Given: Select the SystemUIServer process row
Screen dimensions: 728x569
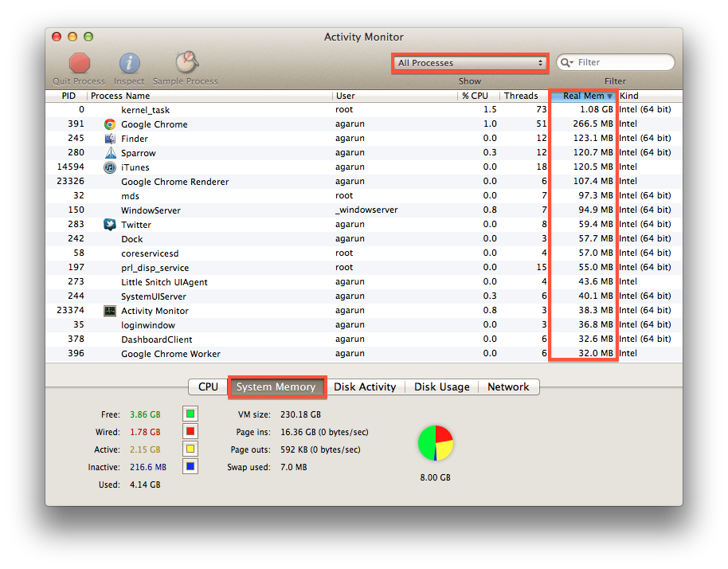Looking at the screenshot, I should 364,296.
